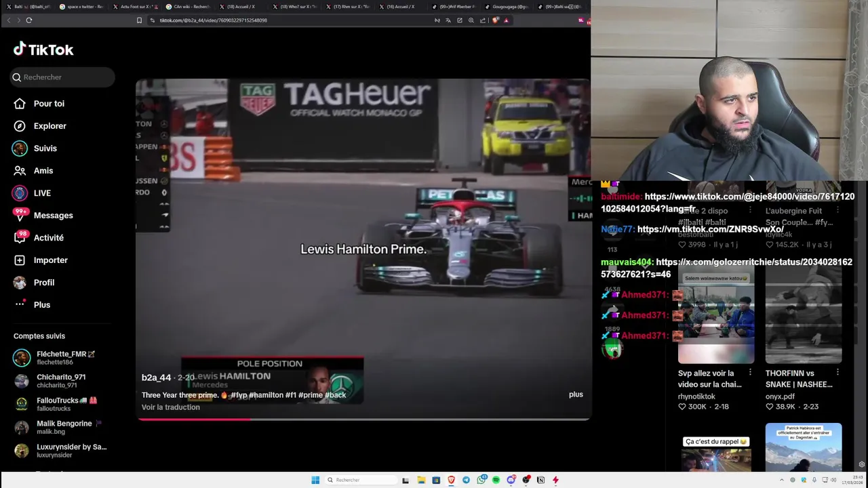Open the Ça c'est du rappel video thumbnail

716,453
